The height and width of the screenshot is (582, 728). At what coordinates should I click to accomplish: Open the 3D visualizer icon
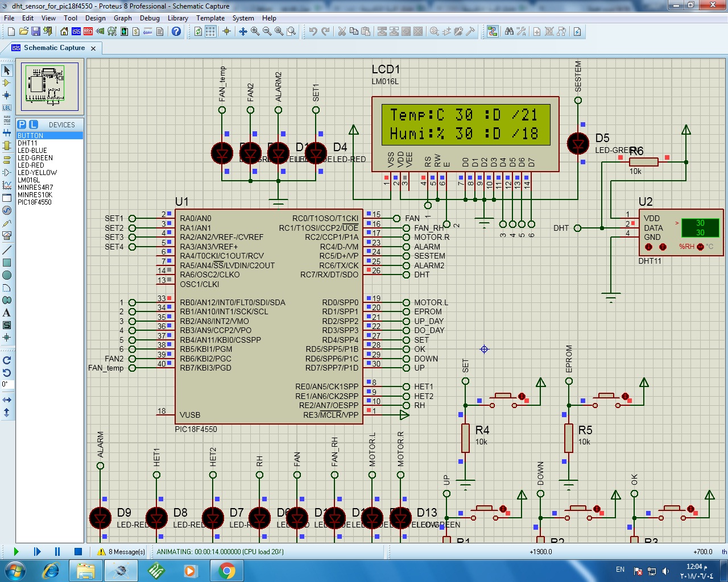click(x=100, y=32)
